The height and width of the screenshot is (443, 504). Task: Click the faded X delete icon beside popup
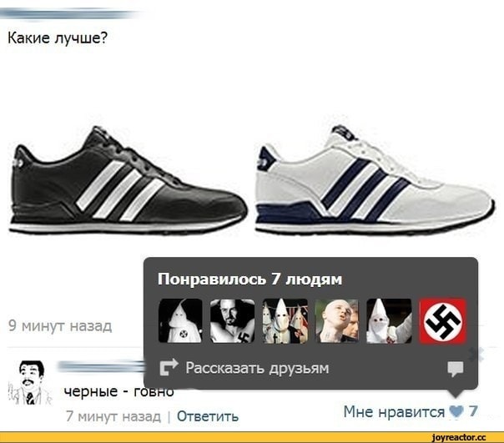pyautogui.click(x=477, y=355)
